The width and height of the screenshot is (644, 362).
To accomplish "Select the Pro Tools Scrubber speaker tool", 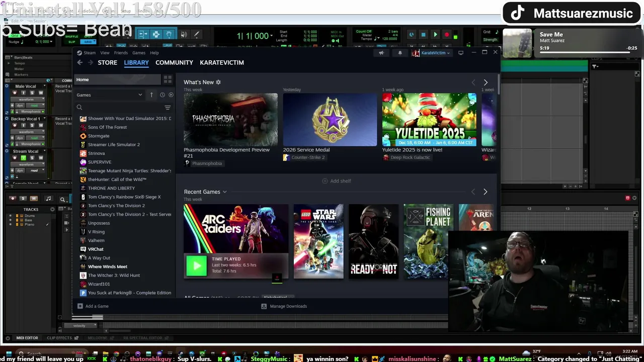I will click(184, 34).
